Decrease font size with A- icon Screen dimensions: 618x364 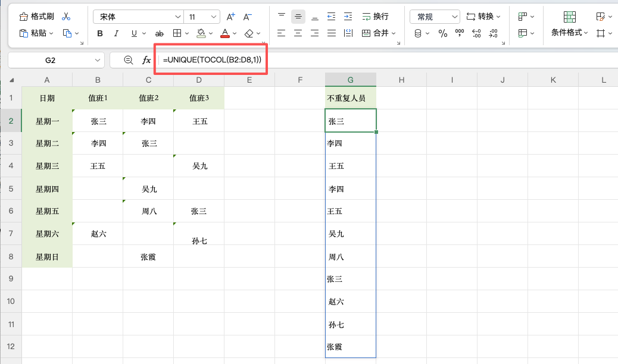click(x=248, y=17)
